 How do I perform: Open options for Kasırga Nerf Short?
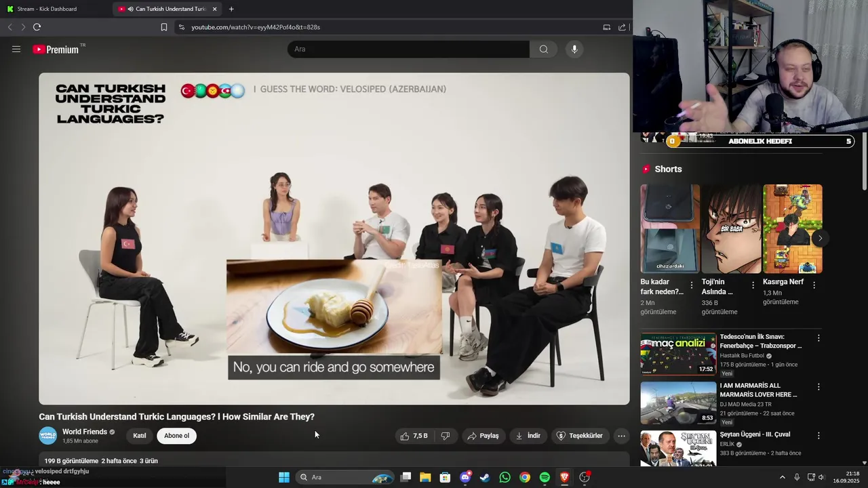click(x=814, y=285)
